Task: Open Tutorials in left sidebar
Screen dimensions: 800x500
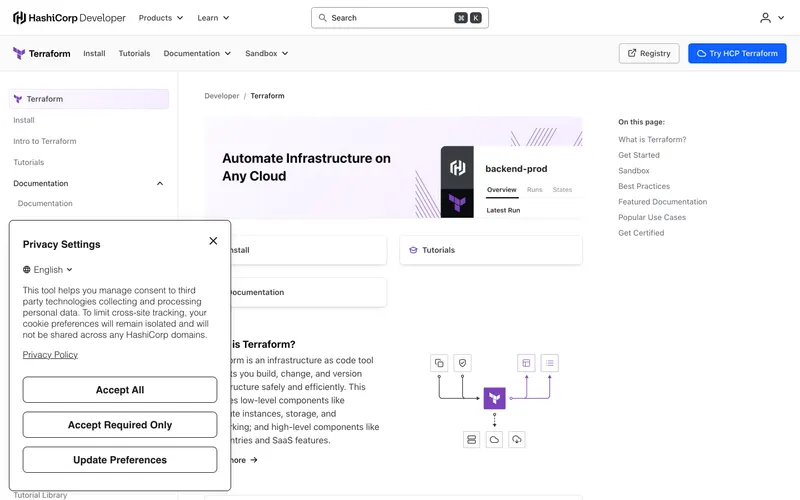Action: pos(29,162)
